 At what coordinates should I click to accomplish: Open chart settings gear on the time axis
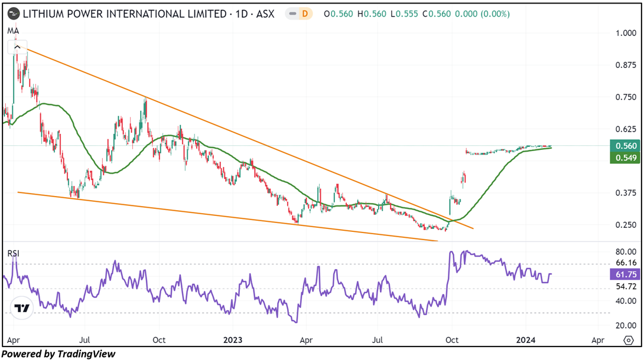629,340
